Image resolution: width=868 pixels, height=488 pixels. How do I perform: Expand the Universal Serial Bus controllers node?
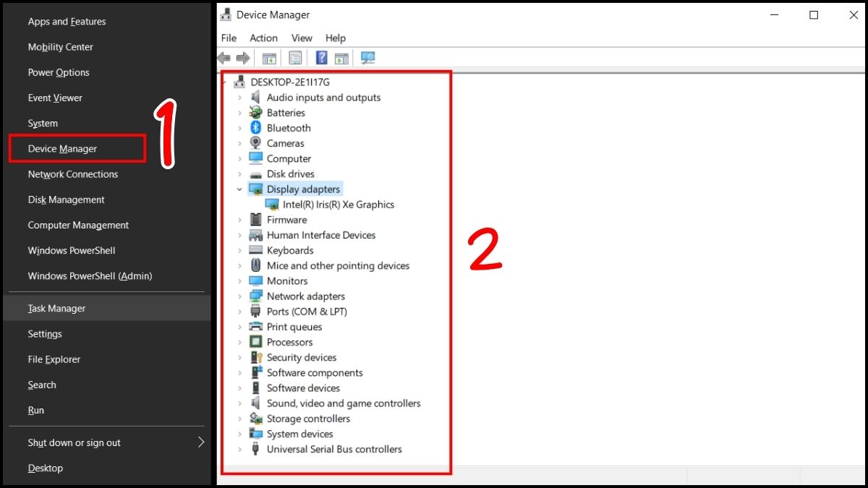(239, 449)
